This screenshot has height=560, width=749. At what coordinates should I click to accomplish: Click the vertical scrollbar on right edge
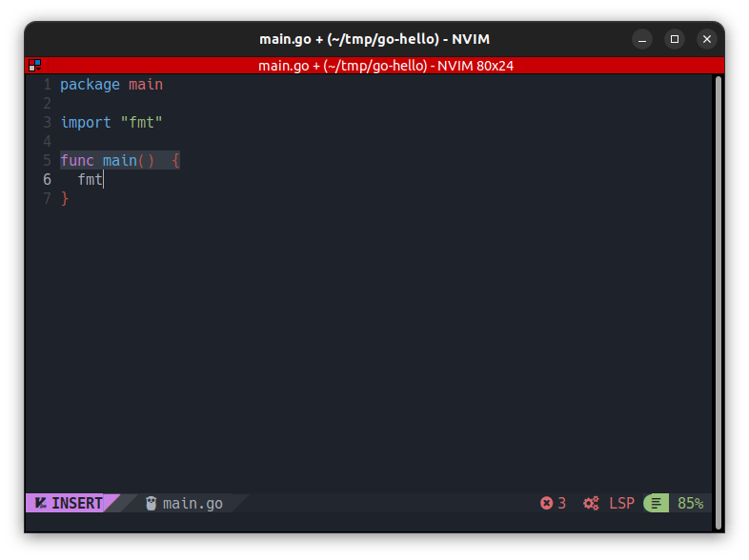pyautogui.click(x=718, y=303)
